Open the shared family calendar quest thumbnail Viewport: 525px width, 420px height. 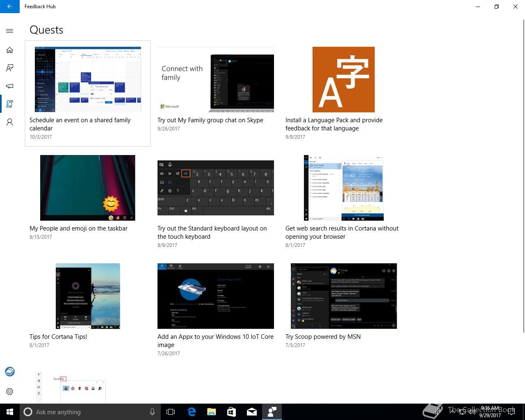point(88,79)
